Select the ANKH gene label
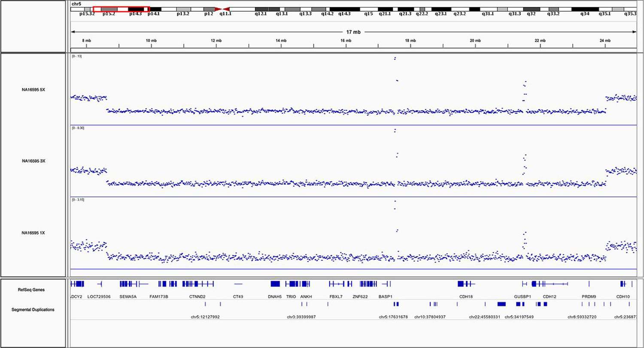 click(x=306, y=296)
